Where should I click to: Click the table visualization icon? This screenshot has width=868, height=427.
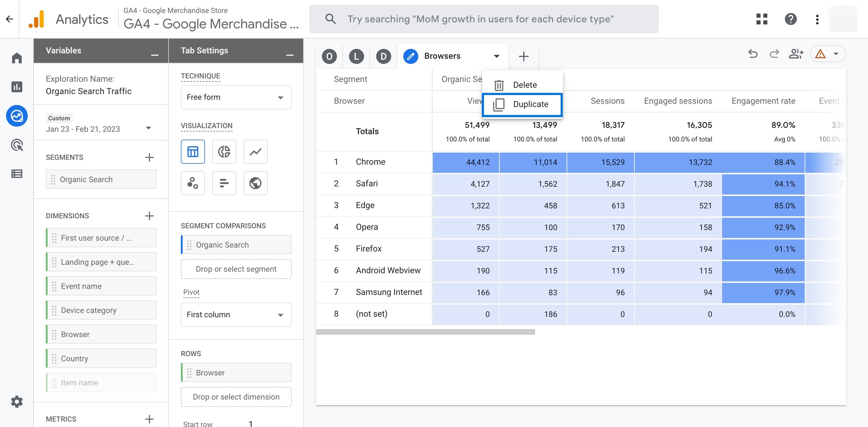pos(193,151)
